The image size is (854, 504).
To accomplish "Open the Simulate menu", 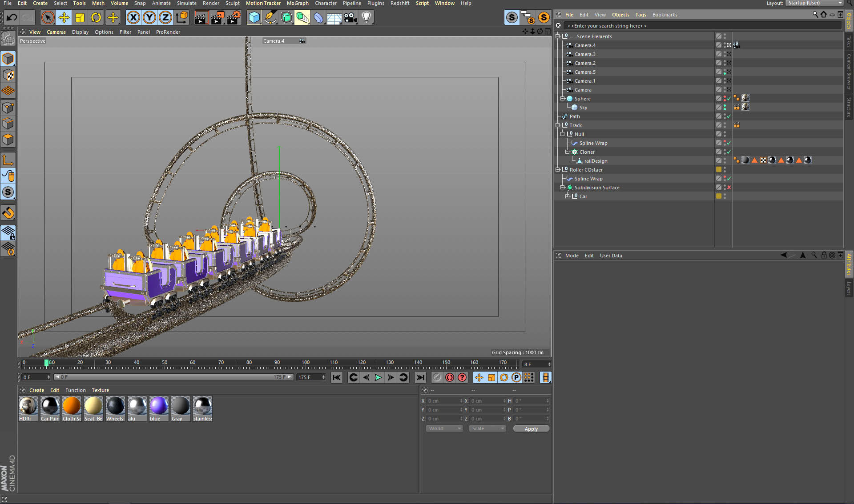I will (x=187, y=3).
